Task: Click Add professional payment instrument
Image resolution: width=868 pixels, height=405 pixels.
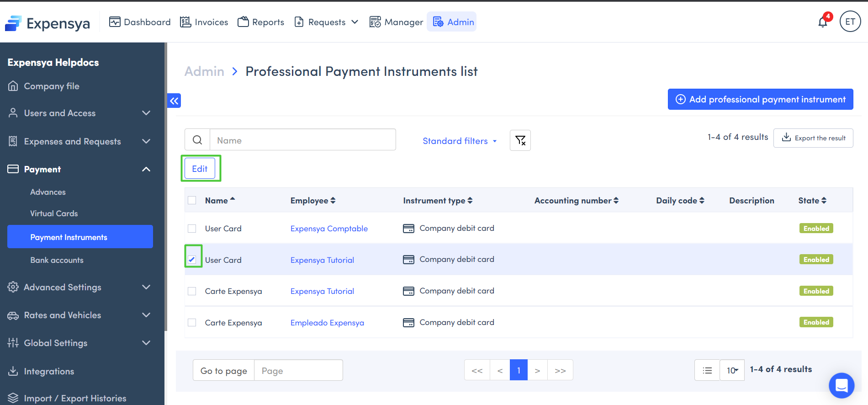Action: click(760, 99)
